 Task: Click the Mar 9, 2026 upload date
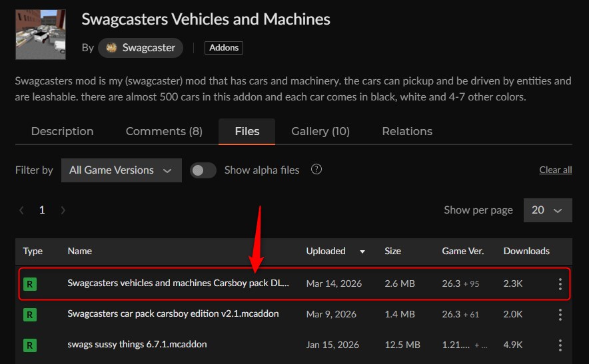331,314
